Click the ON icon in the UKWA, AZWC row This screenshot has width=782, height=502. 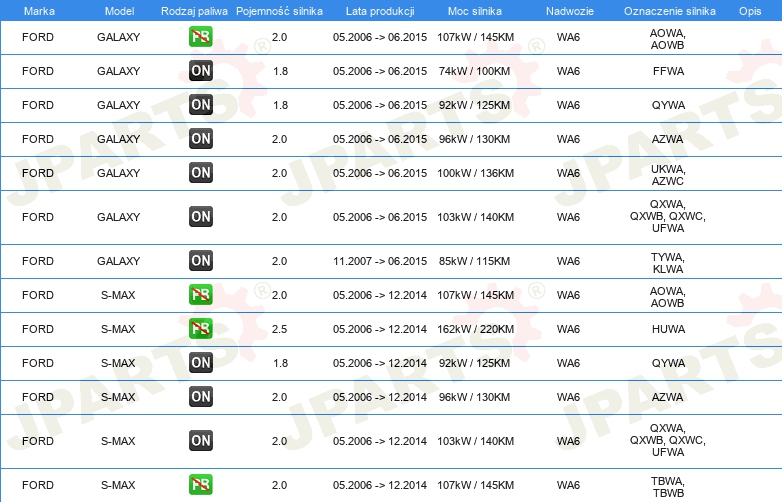pos(200,172)
